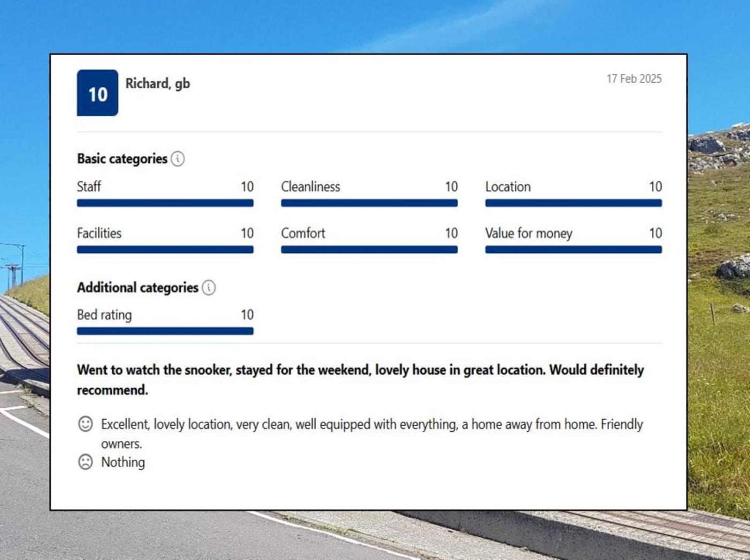750x560 pixels.
Task: Click the Cleanliness rating bar
Action: tap(369, 203)
